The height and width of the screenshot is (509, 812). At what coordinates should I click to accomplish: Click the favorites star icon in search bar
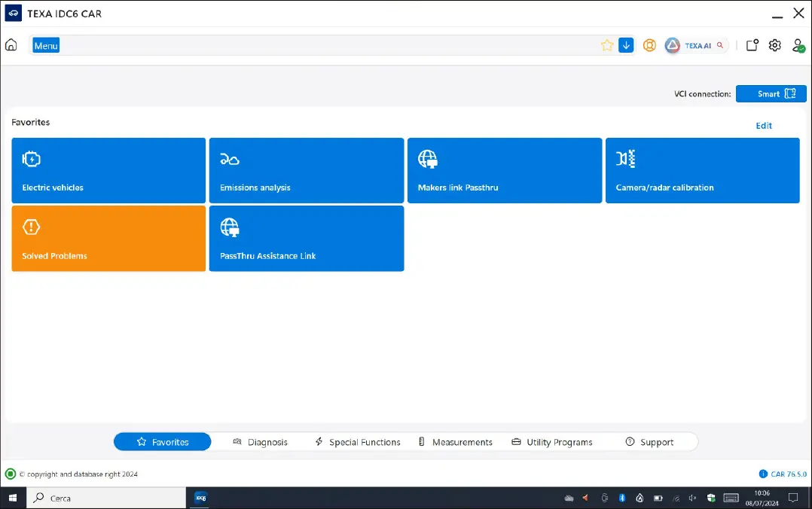[x=607, y=45]
